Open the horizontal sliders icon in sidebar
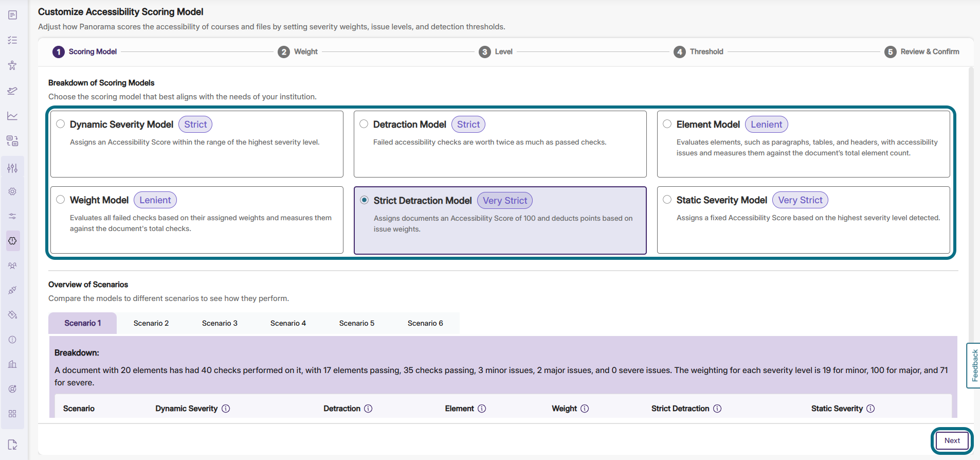The height and width of the screenshot is (460, 980). (12, 216)
